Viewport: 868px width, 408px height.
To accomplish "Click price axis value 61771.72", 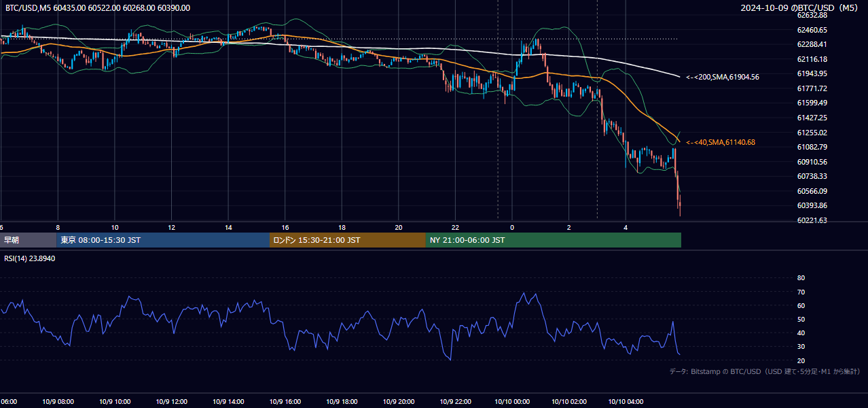I will point(812,88).
